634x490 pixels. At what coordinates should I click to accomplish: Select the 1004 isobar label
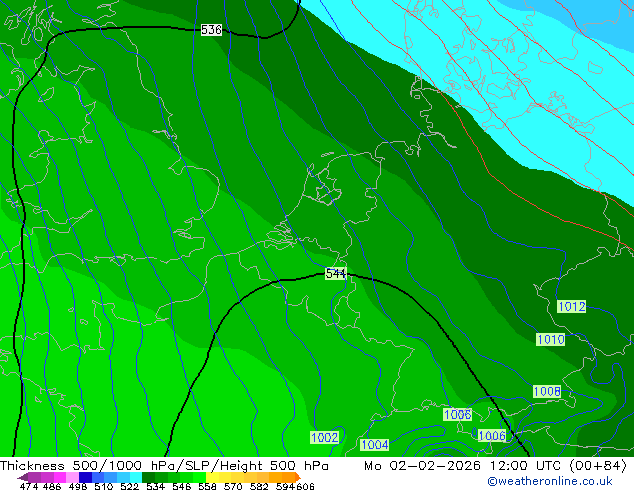374,445
